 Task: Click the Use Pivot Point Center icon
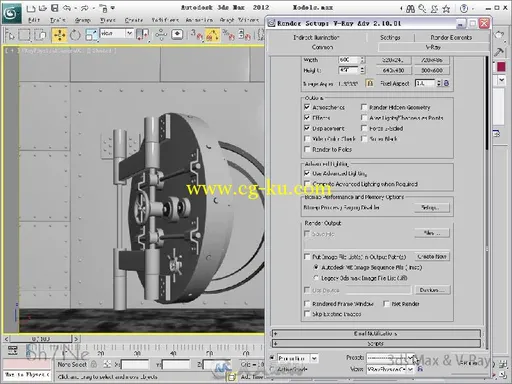click(143, 35)
